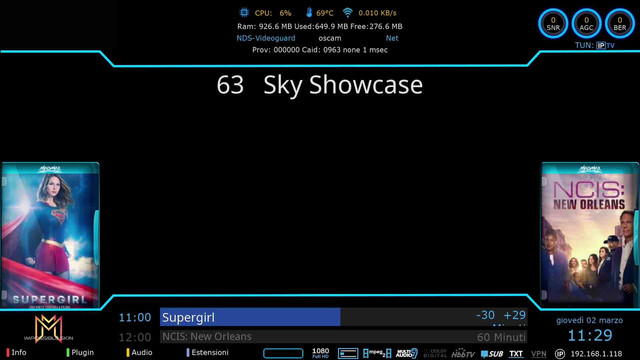Screen dimensions: 640x360
Task: Click the 69°C temperature reading
Action: click(x=324, y=13)
